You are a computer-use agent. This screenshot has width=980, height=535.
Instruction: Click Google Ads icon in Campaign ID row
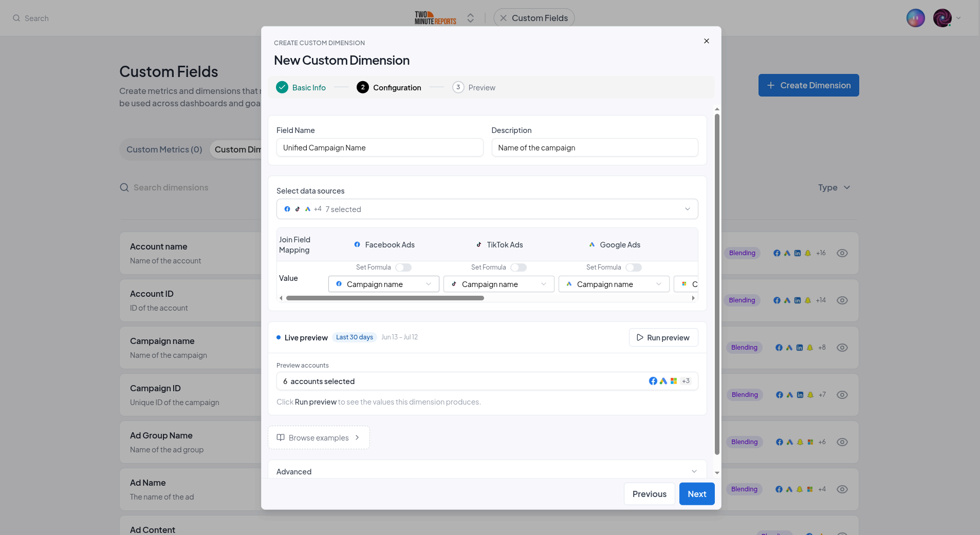[790, 395]
